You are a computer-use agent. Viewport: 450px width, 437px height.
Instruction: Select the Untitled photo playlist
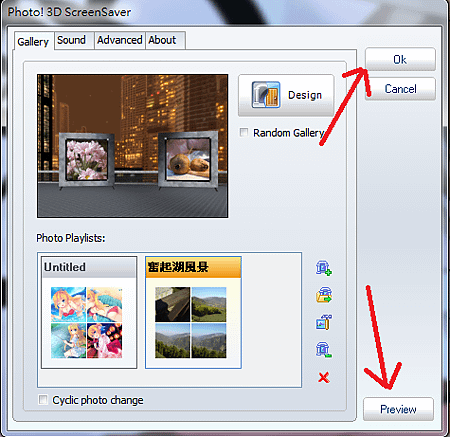pos(89,312)
